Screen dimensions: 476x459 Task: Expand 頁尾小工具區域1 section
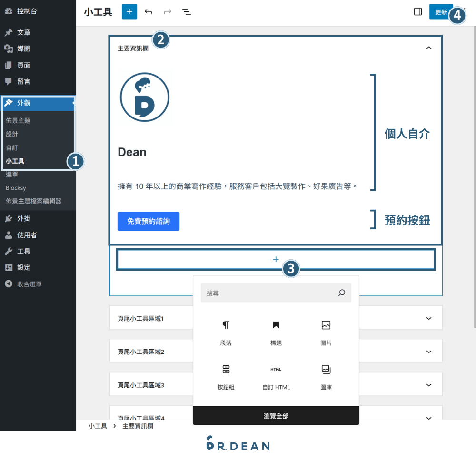429,318
